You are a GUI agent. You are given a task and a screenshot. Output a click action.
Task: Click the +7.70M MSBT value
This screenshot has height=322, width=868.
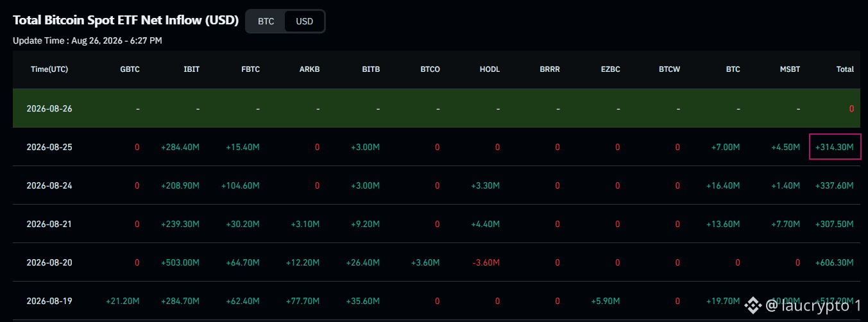point(785,225)
